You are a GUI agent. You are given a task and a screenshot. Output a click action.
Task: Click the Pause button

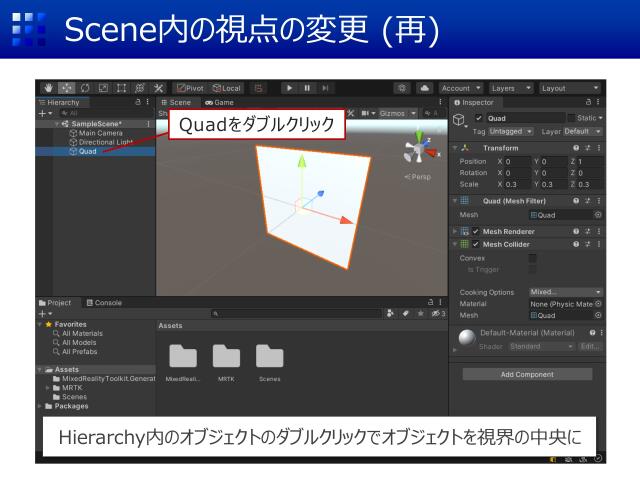(x=307, y=88)
